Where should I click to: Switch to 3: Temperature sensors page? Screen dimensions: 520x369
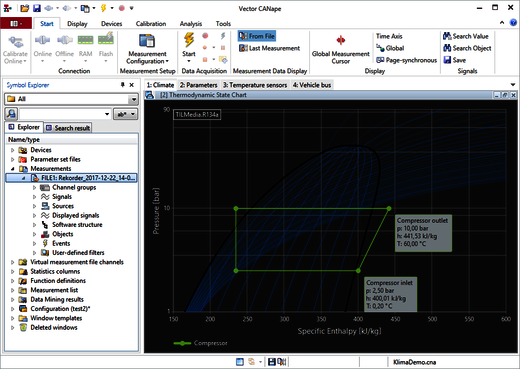point(255,85)
